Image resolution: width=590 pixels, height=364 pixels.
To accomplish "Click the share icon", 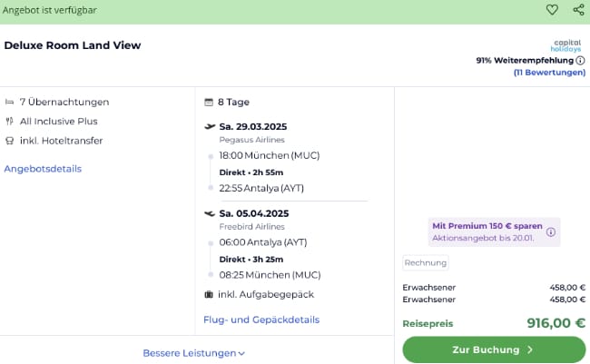I will [578, 10].
